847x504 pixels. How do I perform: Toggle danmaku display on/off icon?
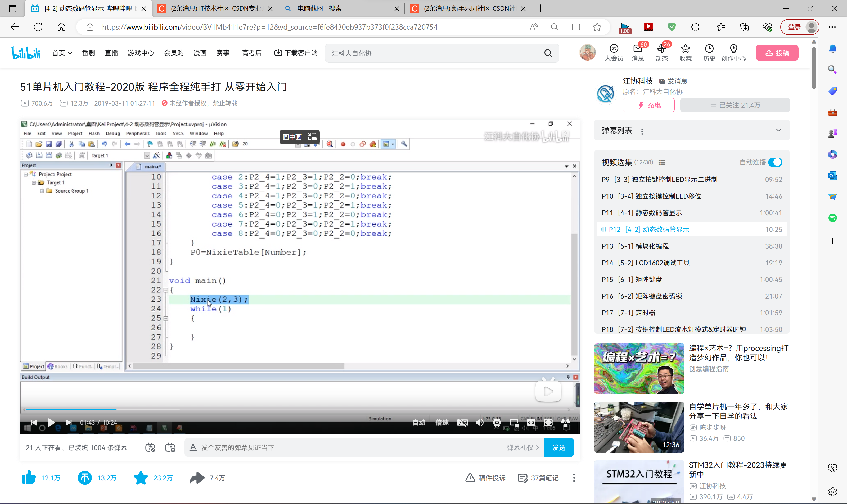(x=150, y=447)
